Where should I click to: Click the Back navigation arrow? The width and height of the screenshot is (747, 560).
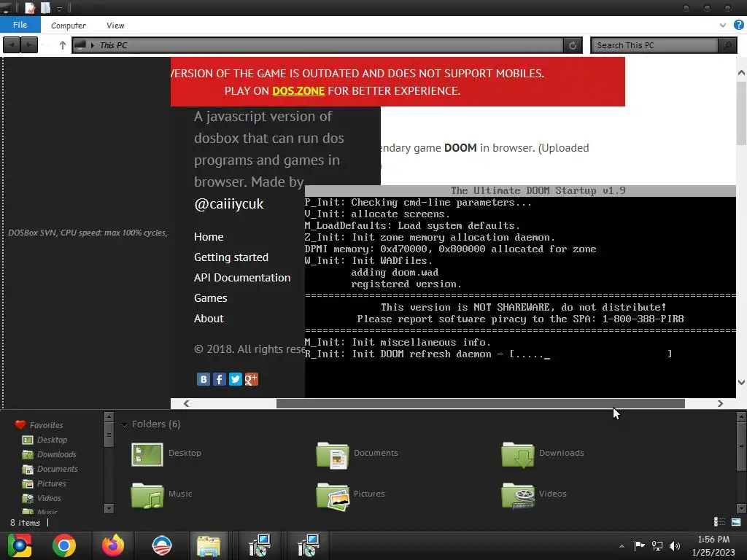click(12, 45)
